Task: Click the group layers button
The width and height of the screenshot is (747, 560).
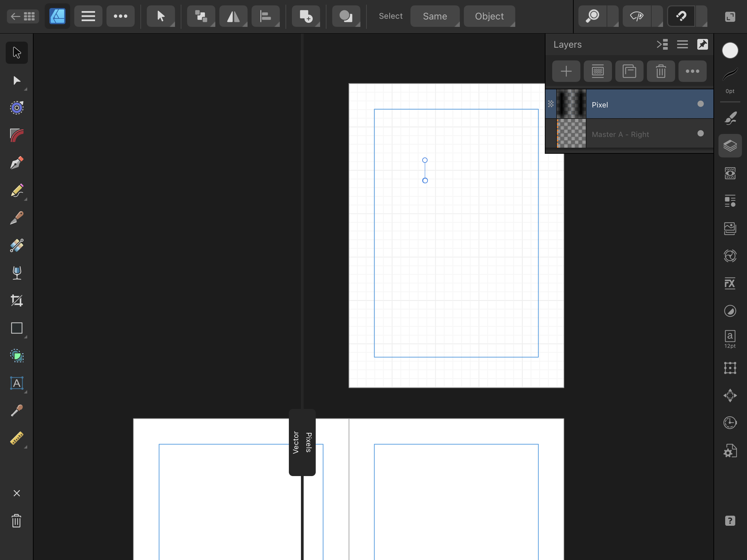Action: 629,71
